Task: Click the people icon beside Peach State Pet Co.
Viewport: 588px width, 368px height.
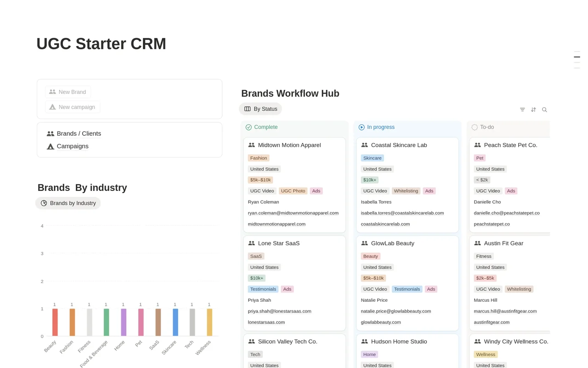Action: (477, 145)
